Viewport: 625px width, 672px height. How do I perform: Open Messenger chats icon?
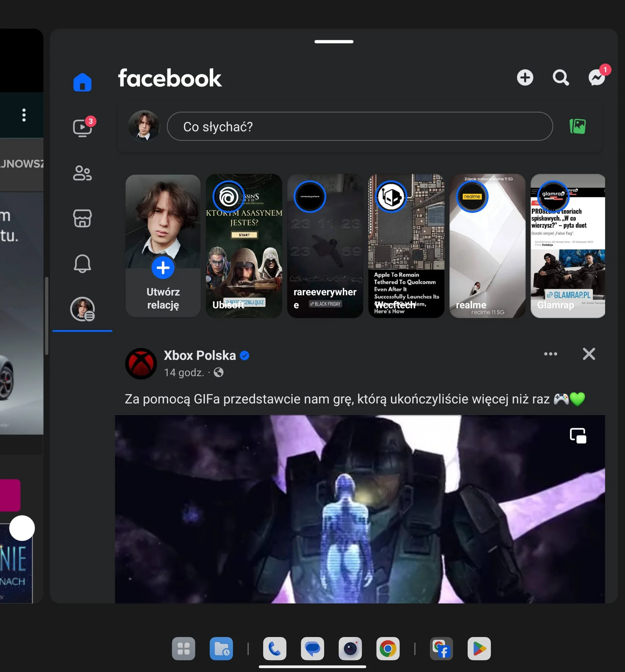click(x=597, y=78)
